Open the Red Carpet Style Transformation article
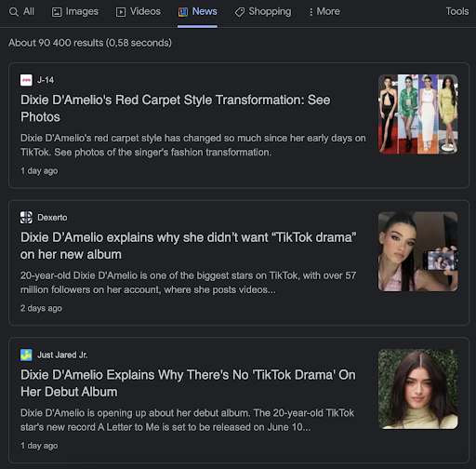 coord(176,108)
